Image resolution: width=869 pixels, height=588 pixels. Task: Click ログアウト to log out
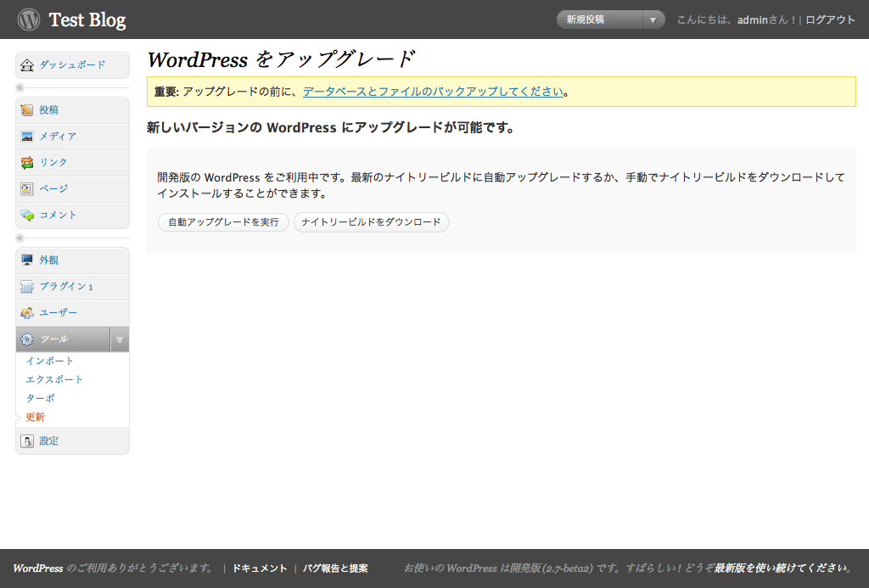[x=830, y=20]
